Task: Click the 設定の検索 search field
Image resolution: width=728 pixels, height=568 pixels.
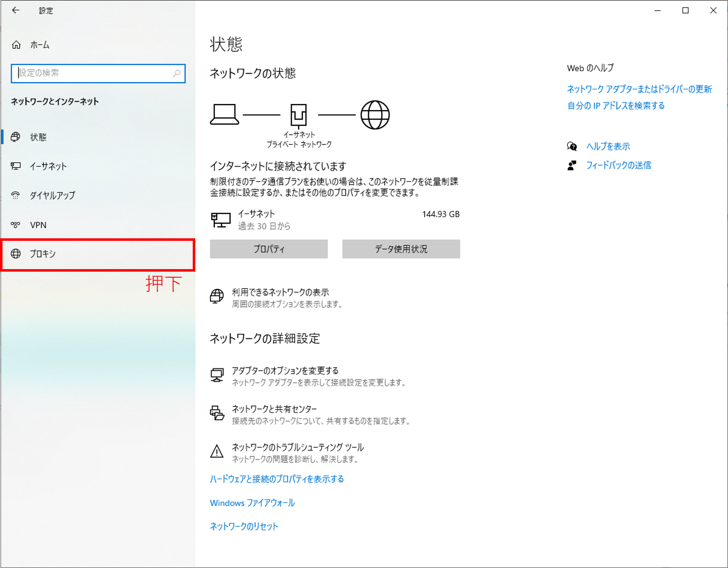Action: click(98, 73)
